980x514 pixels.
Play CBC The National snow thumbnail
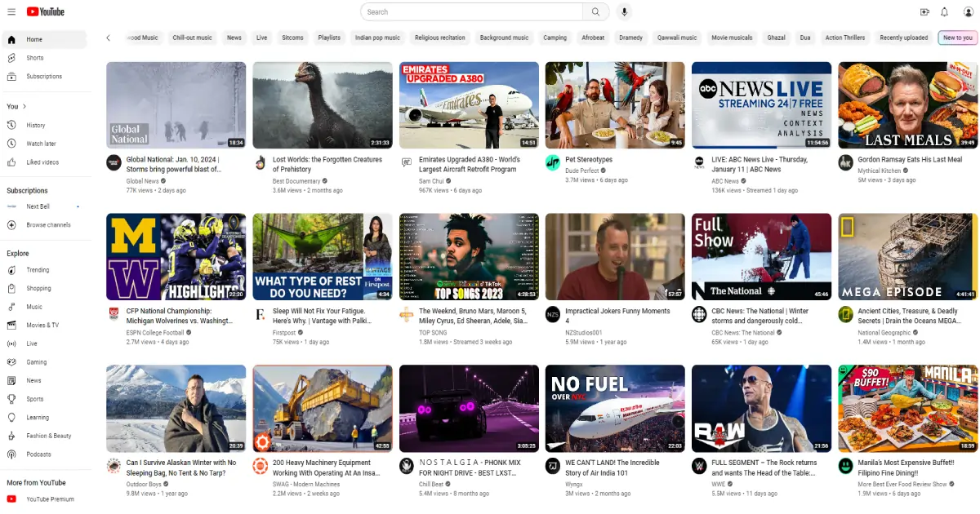(x=762, y=257)
